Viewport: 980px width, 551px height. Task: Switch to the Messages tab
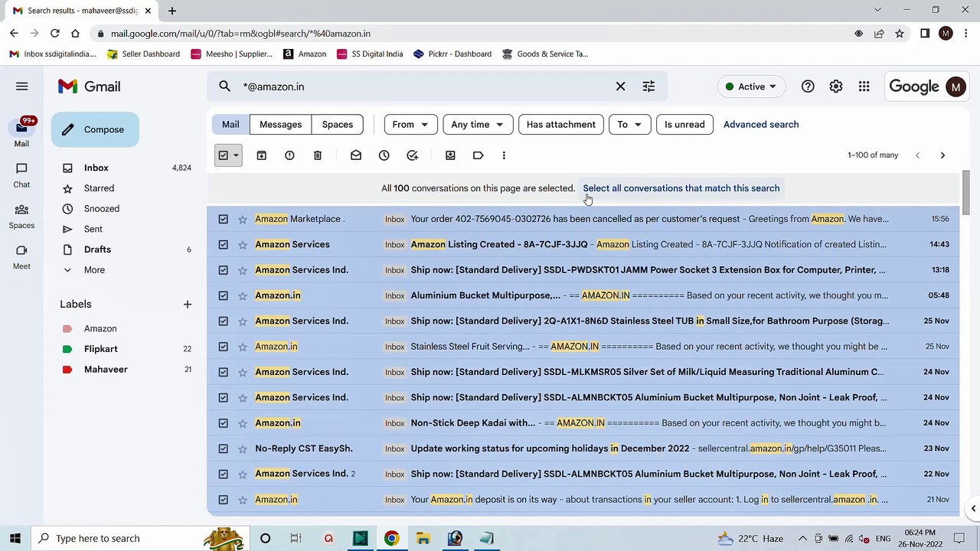tap(280, 125)
